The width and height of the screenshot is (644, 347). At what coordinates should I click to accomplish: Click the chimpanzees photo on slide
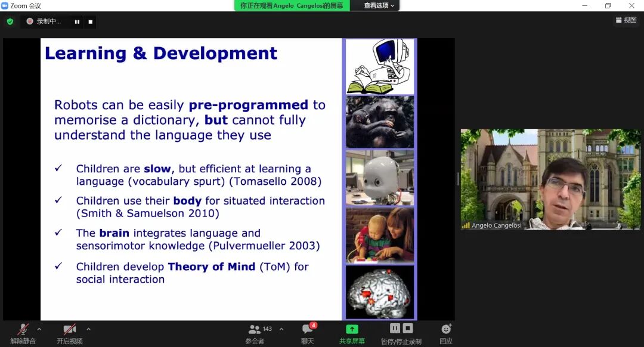coord(380,122)
